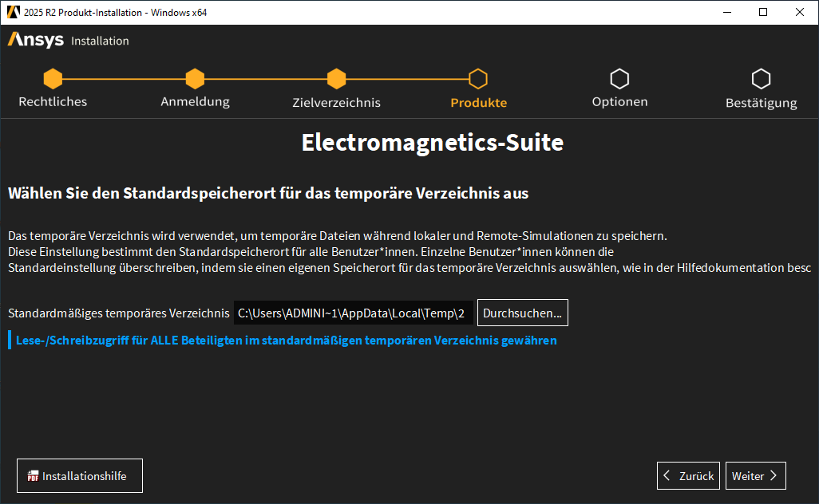
Task: Click the Bestätigung step hexagon icon
Action: [x=761, y=79]
